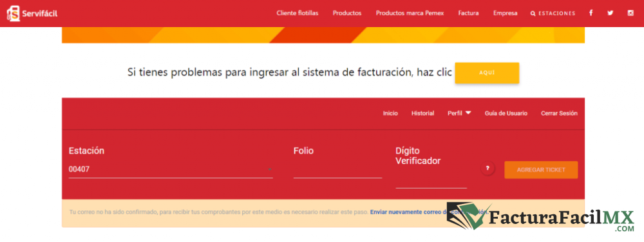Open Factura menu item
The image size is (644, 242).
pos(468,13)
